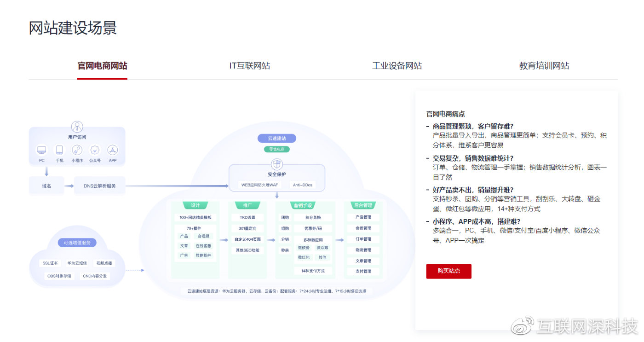This screenshot has height=342, width=644.
Task: Click the PC monitor icon
Action: [x=42, y=150]
